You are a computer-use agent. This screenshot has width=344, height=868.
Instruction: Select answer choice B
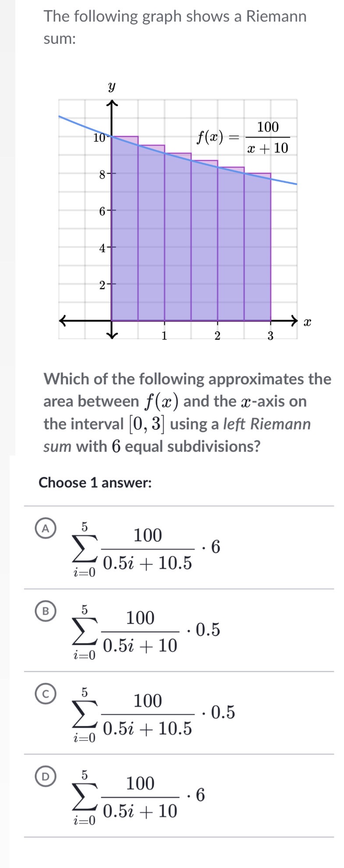point(46,610)
